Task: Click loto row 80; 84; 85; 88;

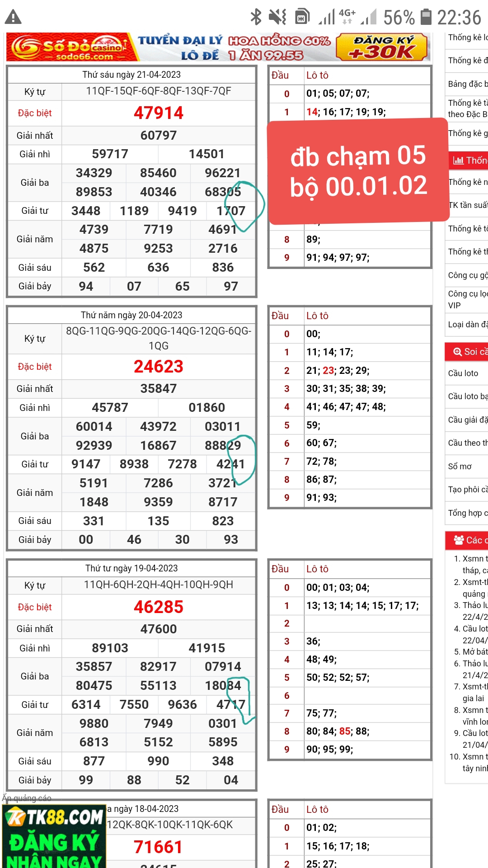Action: coord(338,731)
